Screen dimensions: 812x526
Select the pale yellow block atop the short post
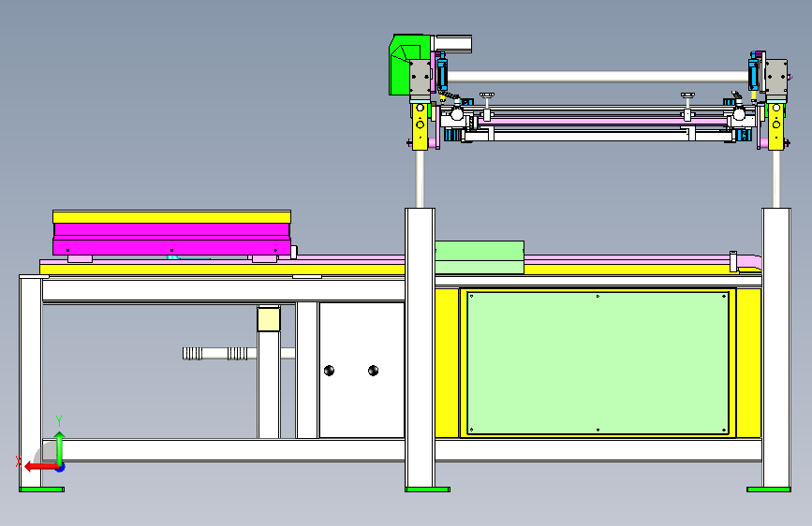click(x=269, y=319)
